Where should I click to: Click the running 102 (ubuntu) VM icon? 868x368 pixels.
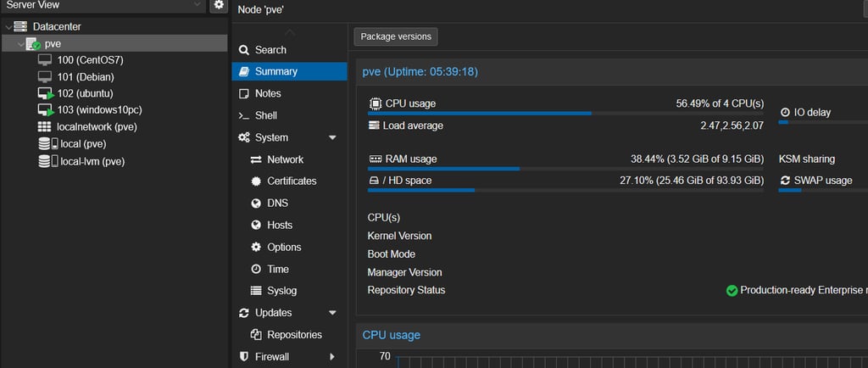click(46, 93)
